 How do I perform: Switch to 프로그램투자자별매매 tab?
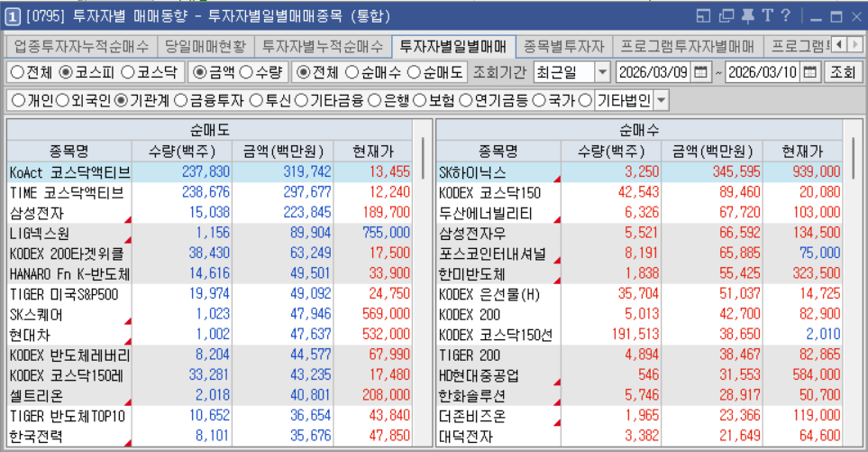pos(688,47)
